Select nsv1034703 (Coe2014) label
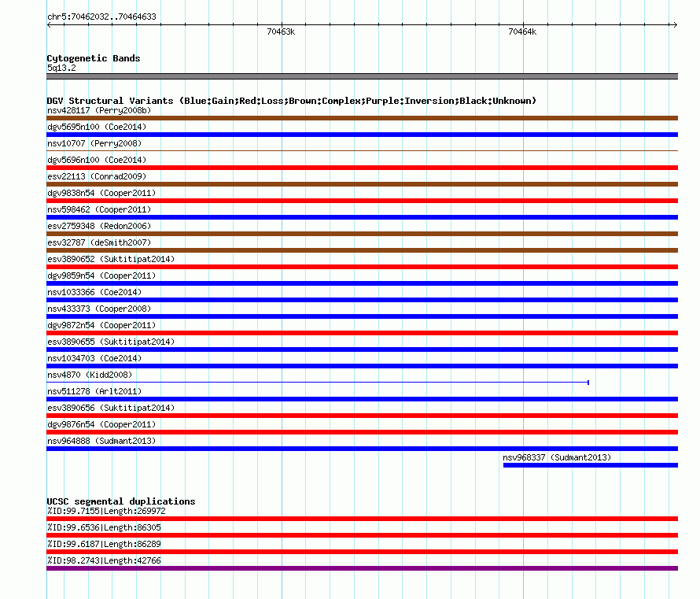The image size is (700, 599). coord(94,358)
